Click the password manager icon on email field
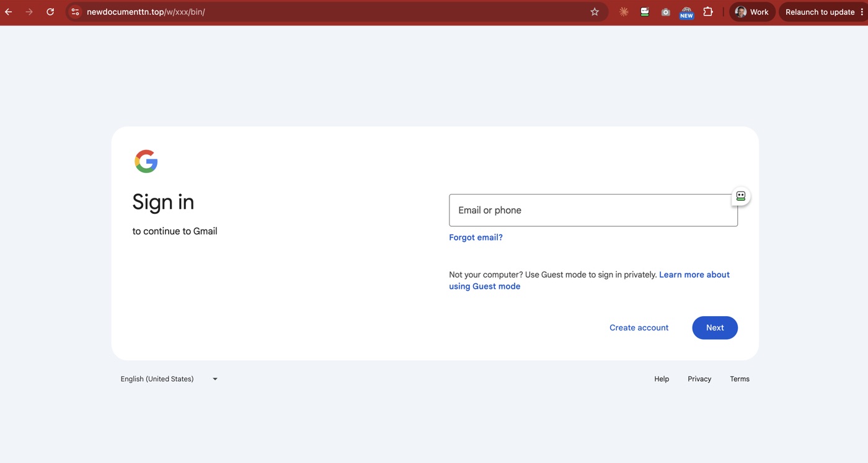Viewport: 868px width, 463px height. pos(740,196)
